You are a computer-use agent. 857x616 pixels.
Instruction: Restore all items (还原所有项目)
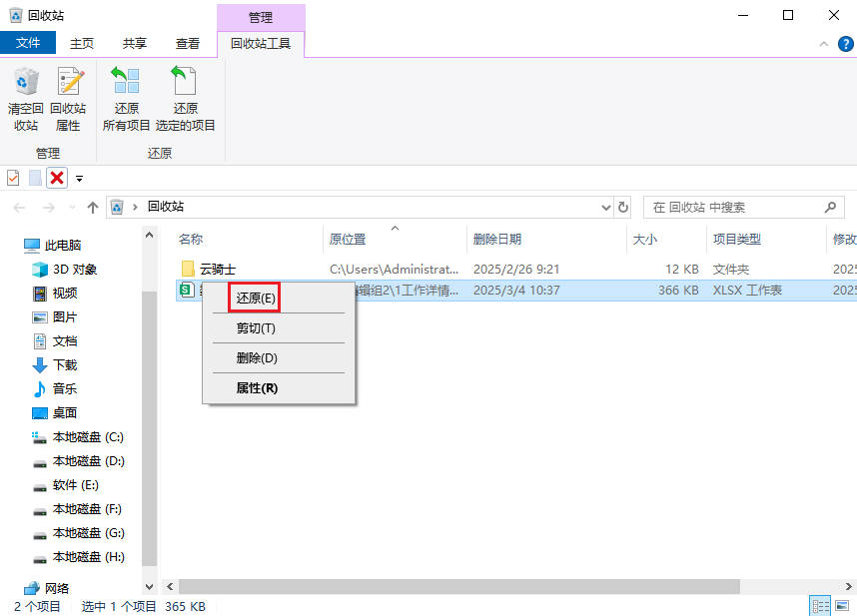(126, 100)
